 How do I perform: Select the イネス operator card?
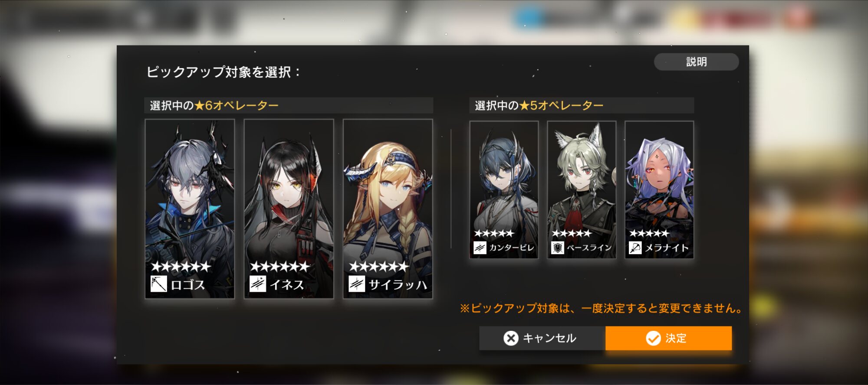(289, 209)
